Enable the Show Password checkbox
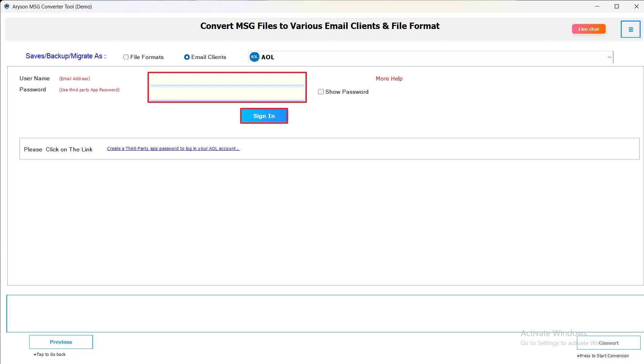 (x=321, y=92)
